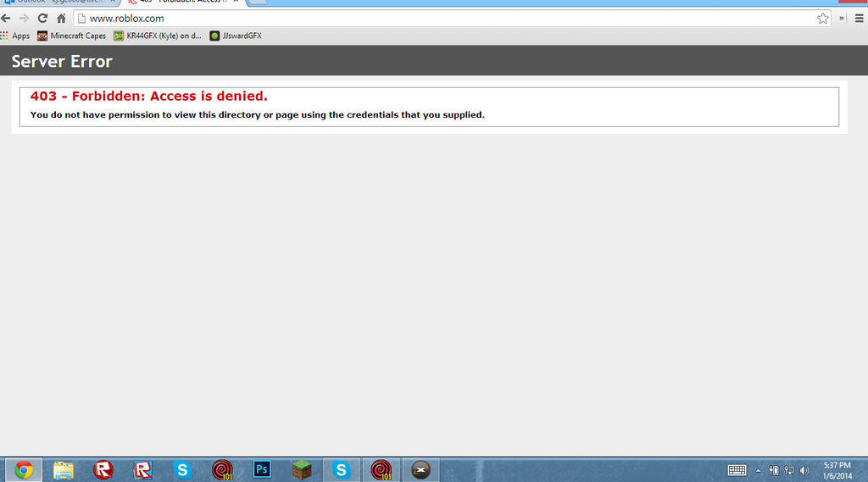The height and width of the screenshot is (482, 868).
Task: Click the 403 - Forbidden: Access is denied text
Action: tap(149, 96)
